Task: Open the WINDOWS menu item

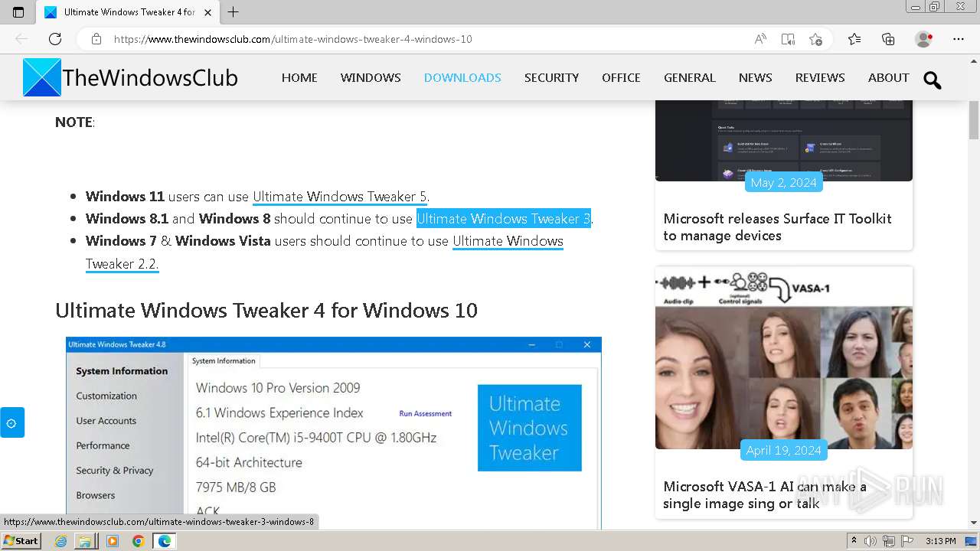Action: 371,77
